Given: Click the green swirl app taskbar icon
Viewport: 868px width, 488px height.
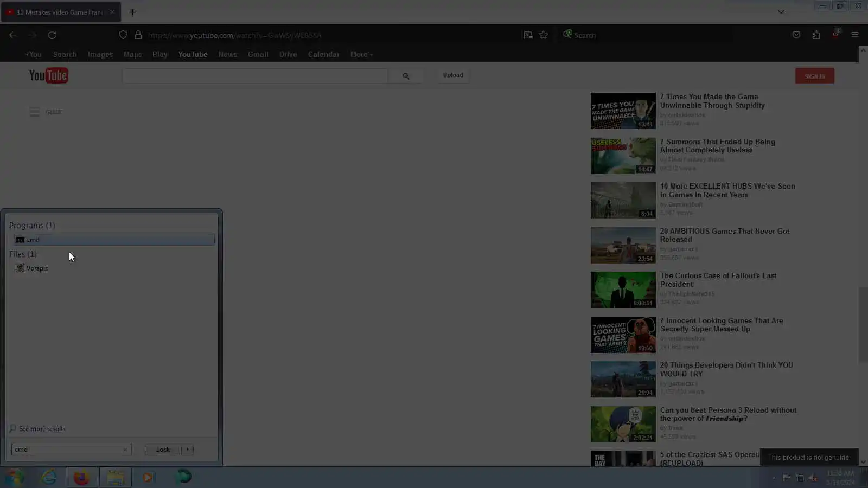Looking at the screenshot, I should click(184, 477).
